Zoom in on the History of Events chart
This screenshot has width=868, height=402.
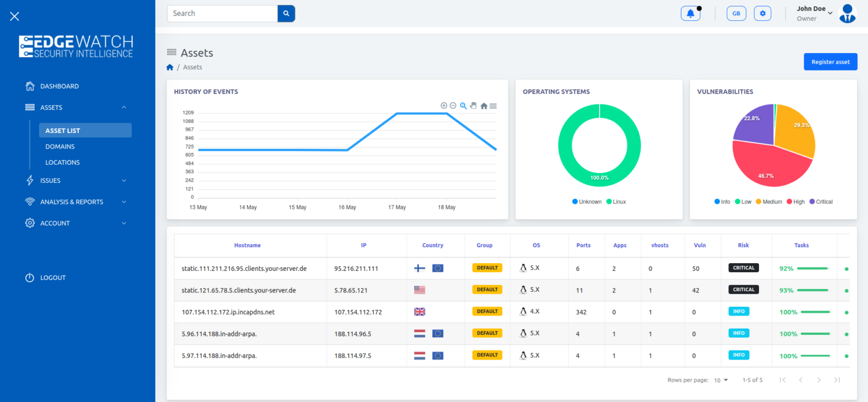point(444,106)
